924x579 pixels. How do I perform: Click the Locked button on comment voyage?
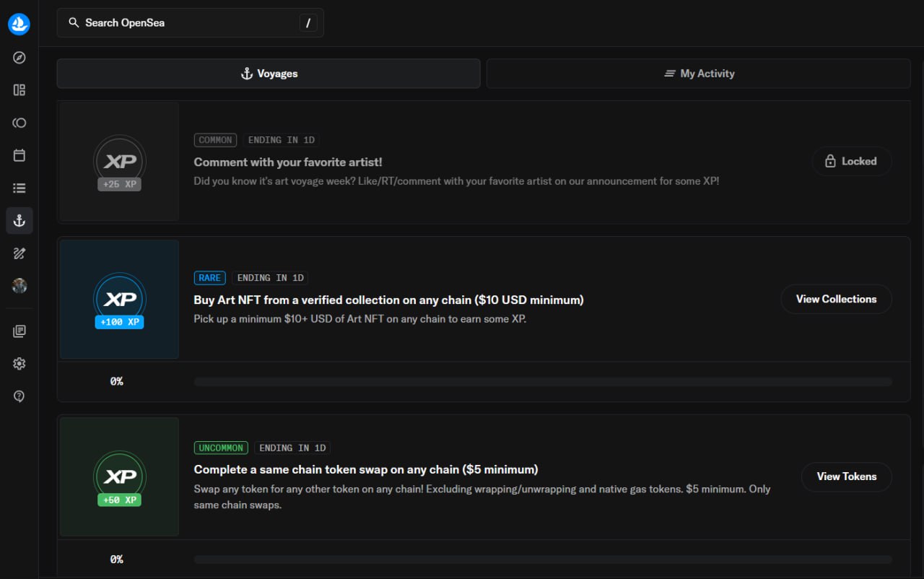click(x=852, y=162)
